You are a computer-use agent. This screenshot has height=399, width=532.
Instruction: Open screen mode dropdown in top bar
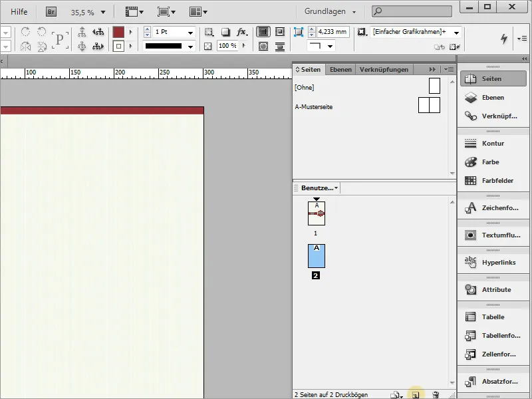(x=166, y=12)
